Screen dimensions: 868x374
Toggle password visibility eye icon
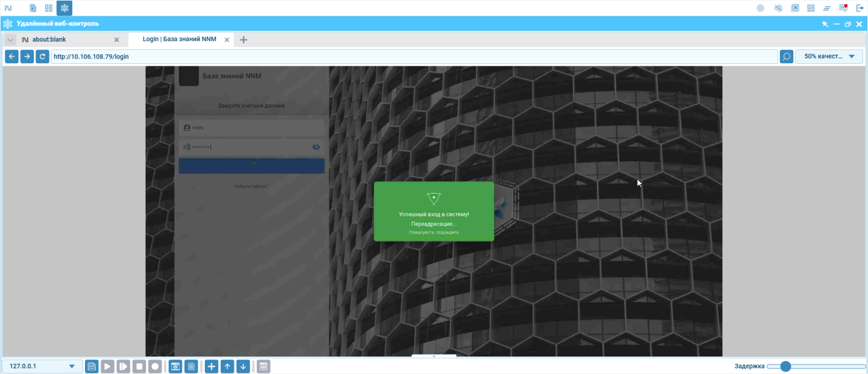coord(316,147)
